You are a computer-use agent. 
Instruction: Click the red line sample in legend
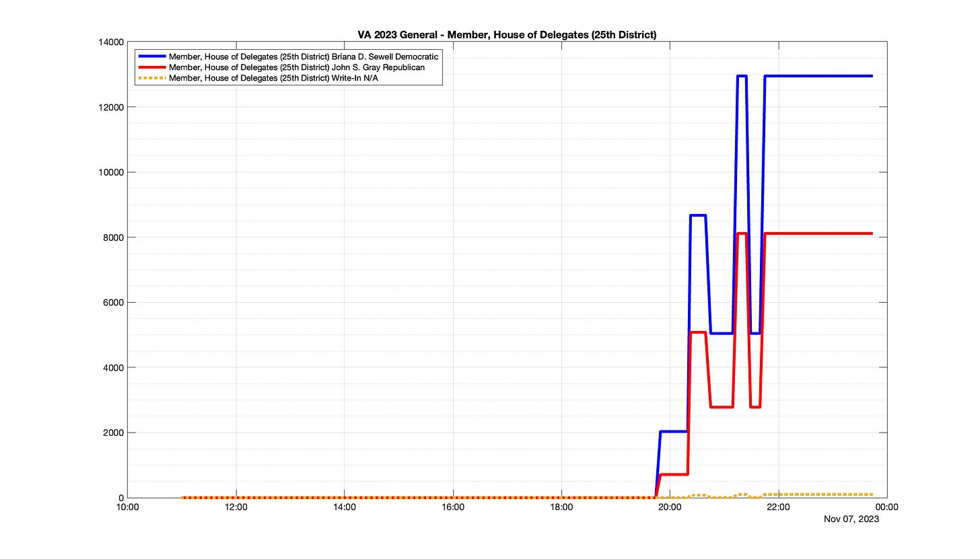[151, 68]
